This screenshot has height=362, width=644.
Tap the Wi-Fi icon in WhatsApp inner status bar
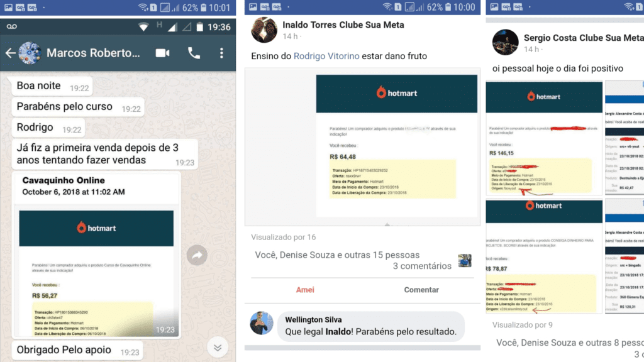click(143, 27)
